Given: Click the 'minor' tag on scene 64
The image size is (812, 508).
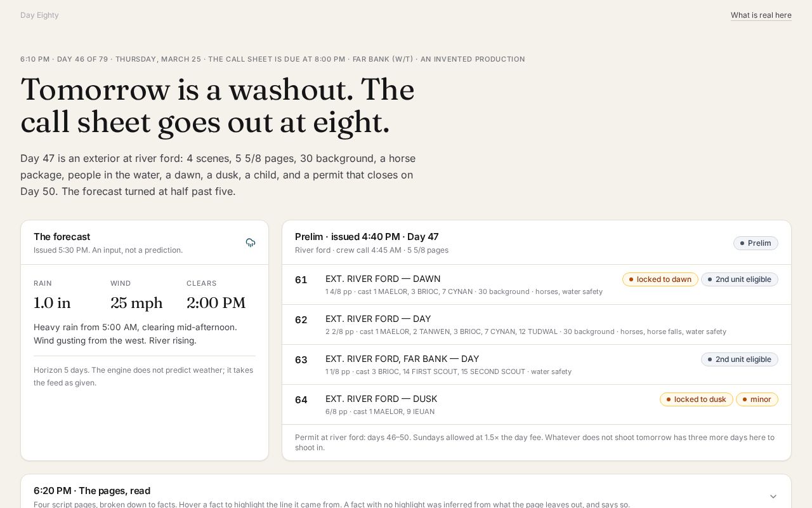Looking at the screenshot, I should 757,399.
